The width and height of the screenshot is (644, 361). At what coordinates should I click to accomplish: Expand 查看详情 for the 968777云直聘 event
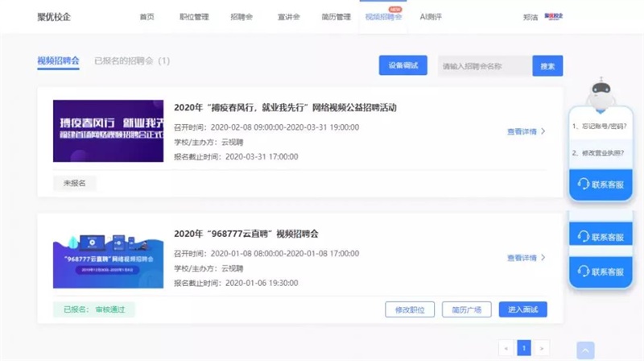(526, 258)
